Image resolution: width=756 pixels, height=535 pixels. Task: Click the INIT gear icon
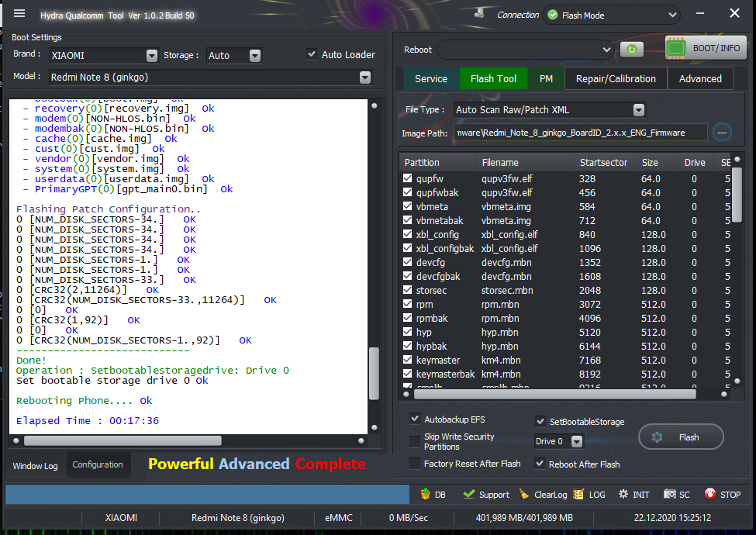click(623, 494)
